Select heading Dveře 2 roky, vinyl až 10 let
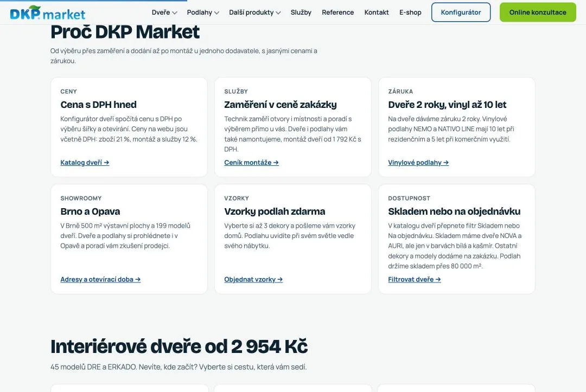The width and height of the screenshot is (586, 392). point(447,105)
